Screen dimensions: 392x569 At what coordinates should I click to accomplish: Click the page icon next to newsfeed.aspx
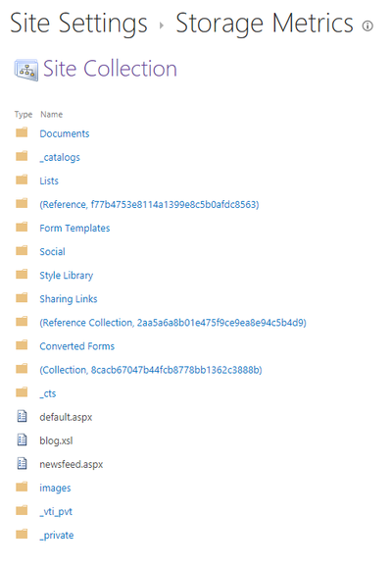pyautogui.click(x=23, y=463)
